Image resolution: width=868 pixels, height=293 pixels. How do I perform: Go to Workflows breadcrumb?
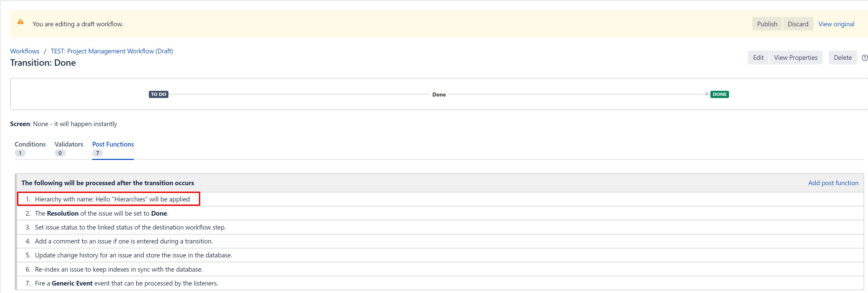[x=25, y=51]
